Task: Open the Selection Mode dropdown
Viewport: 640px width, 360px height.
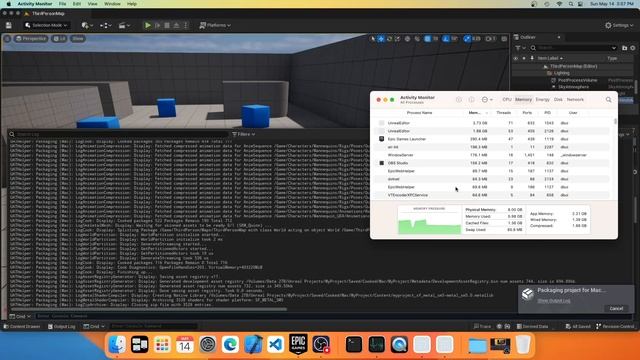Action: tap(46, 25)
